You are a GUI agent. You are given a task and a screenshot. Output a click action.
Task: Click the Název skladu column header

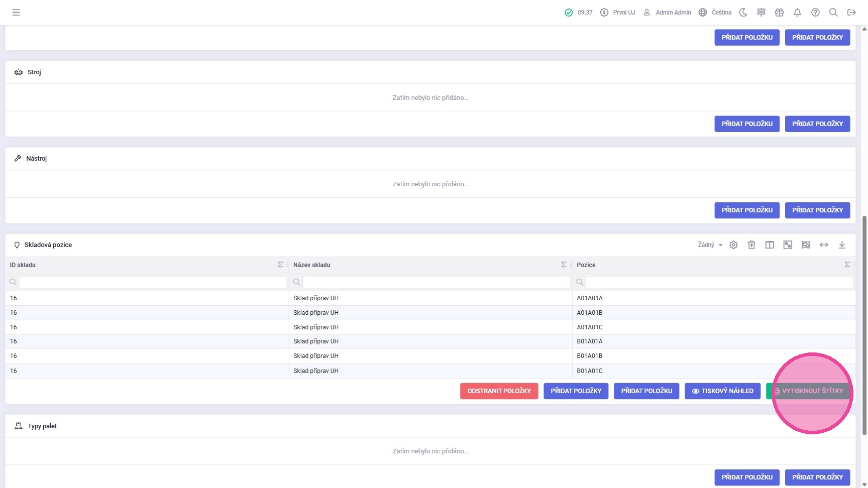click(x=312, y=265)
